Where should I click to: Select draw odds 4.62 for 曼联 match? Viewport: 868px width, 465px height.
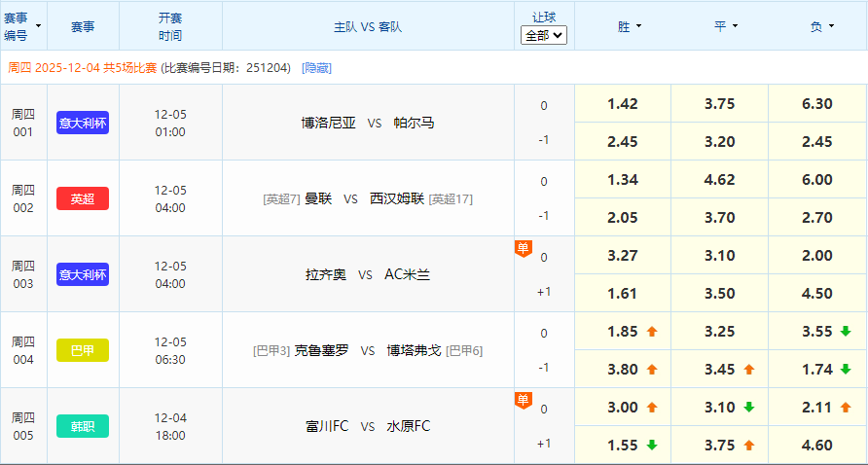pyautogui.click(x=720, y=180)
